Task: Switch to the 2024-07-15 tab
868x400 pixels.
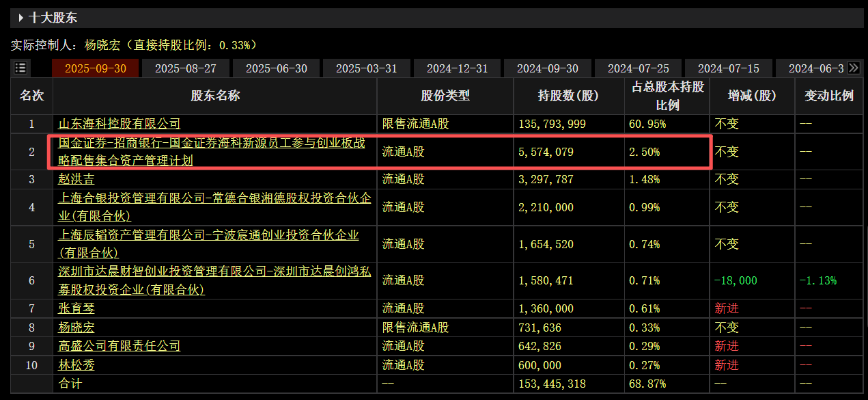Action: 729,68
